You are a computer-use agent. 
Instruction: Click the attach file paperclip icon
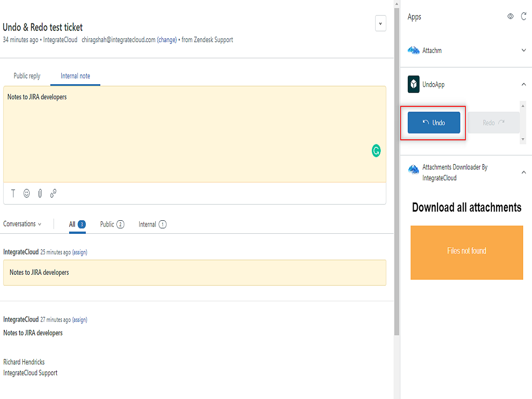click(40, 193)
